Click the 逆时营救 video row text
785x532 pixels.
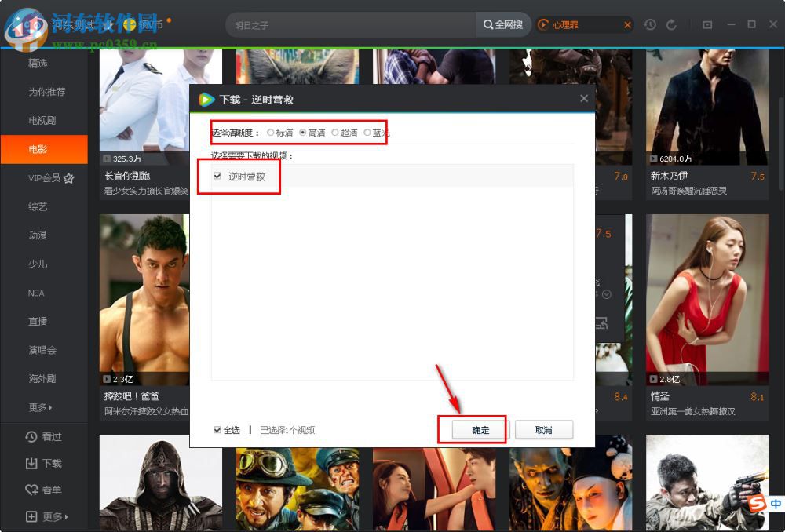tap(246, 177)
